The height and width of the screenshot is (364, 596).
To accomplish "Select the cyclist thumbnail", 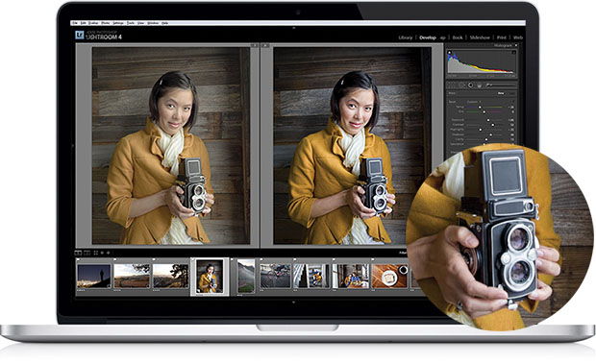I will 276,276.
